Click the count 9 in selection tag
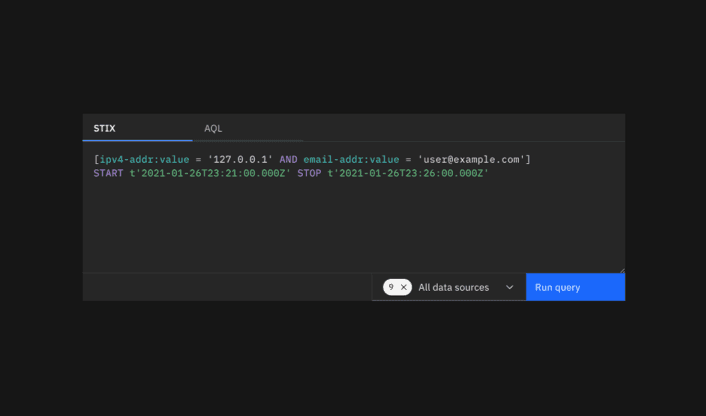Image resolution: width=706 pixels, height=416 pixels. point(391,287)
